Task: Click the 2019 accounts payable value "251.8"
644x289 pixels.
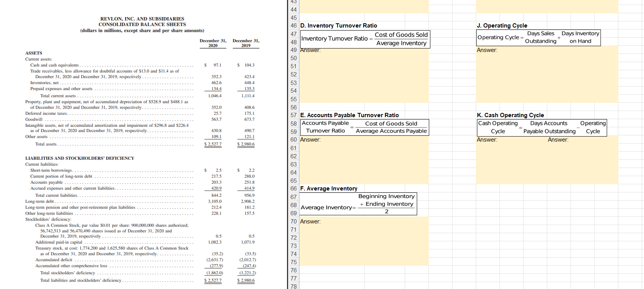Action: [249, 182]
